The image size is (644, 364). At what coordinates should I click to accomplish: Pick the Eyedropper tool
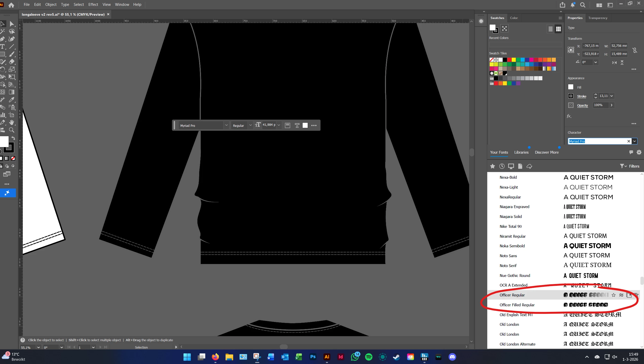point(12,100)
